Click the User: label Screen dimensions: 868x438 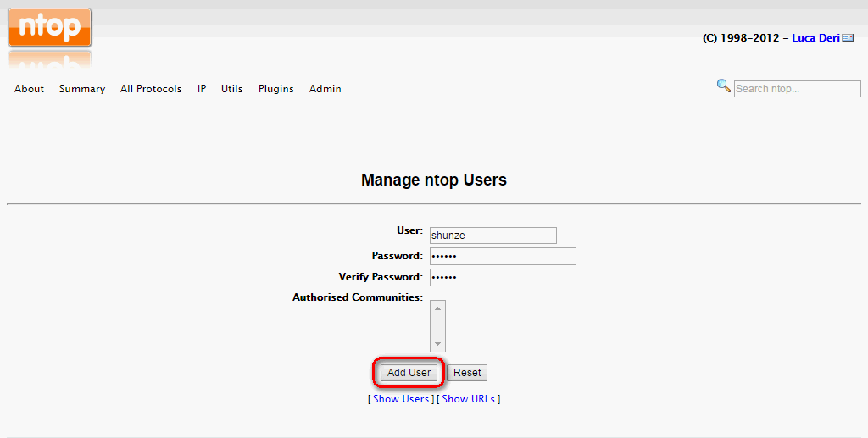pos(409,230)
